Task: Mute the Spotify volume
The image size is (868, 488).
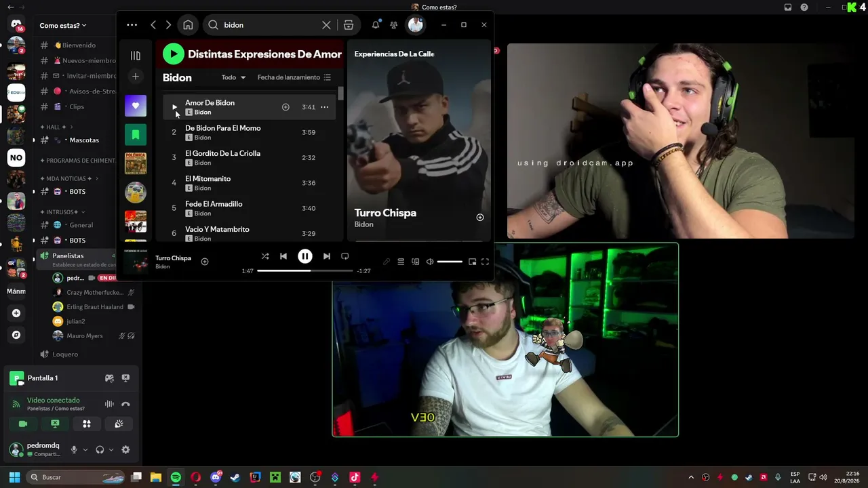Action: (x=430, y=262)
